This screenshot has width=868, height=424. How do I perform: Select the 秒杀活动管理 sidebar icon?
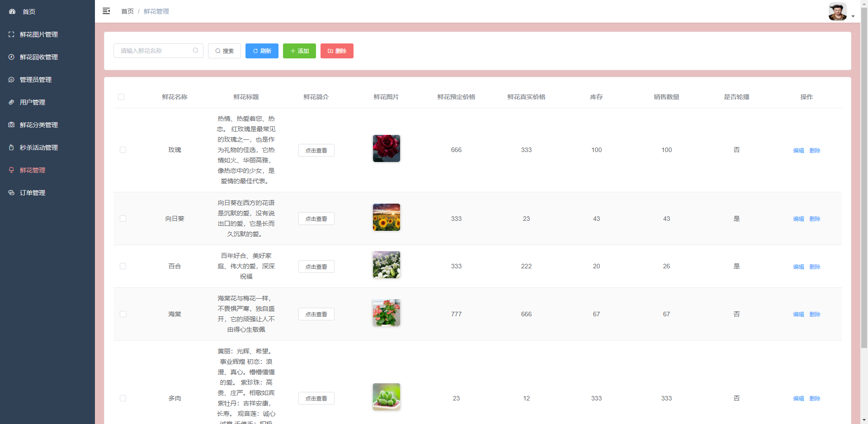(11, 147)
